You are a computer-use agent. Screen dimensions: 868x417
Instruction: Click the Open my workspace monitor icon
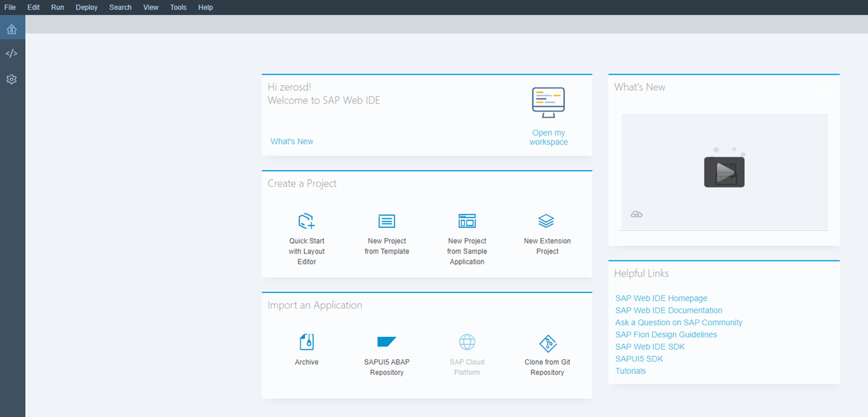[549, 102]
